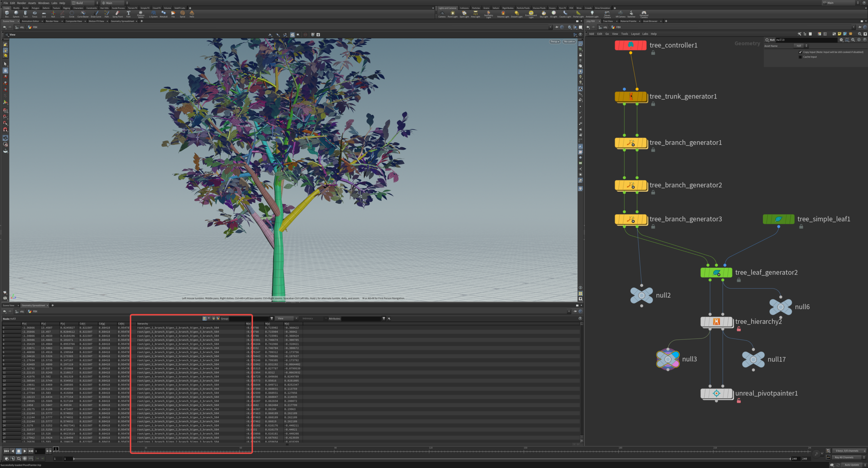Open the Render menu
The height and width of the screenshot is (468, 868).
click(21, 3)
